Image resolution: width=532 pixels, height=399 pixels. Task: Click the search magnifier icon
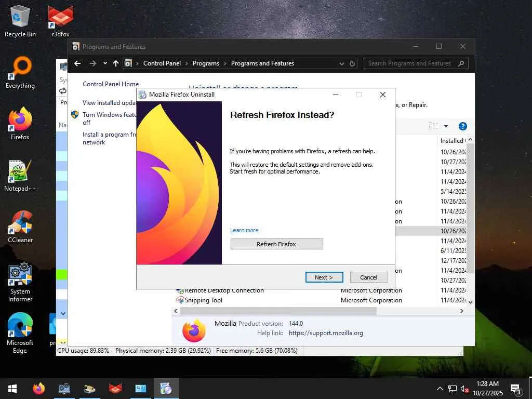[461, 63]
